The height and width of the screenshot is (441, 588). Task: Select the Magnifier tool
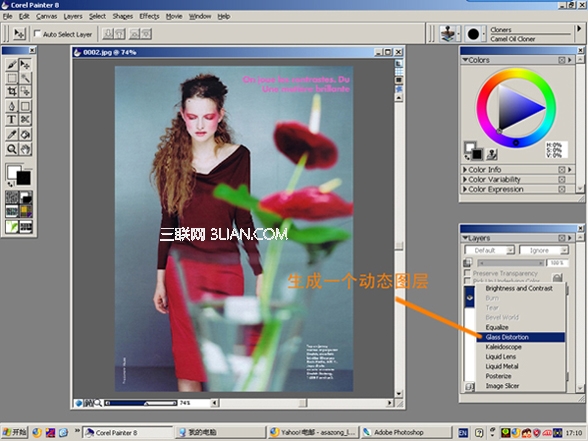[12, 149]
